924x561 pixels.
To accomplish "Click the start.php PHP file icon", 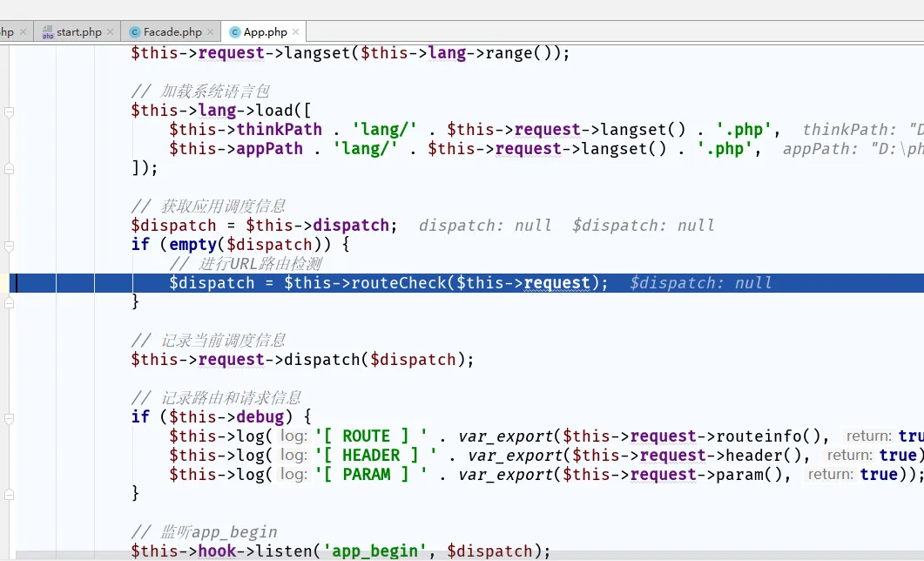I will coord(48,32).
